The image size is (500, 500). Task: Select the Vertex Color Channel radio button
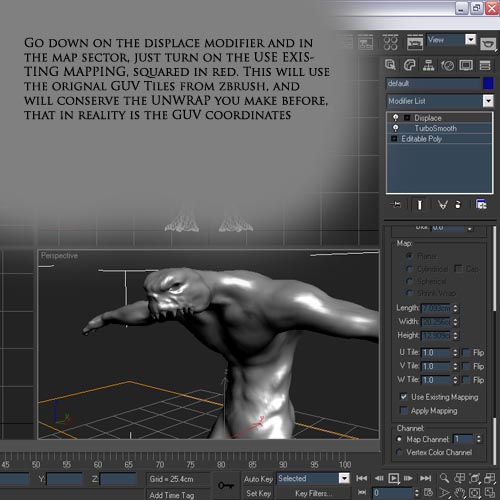399,452
